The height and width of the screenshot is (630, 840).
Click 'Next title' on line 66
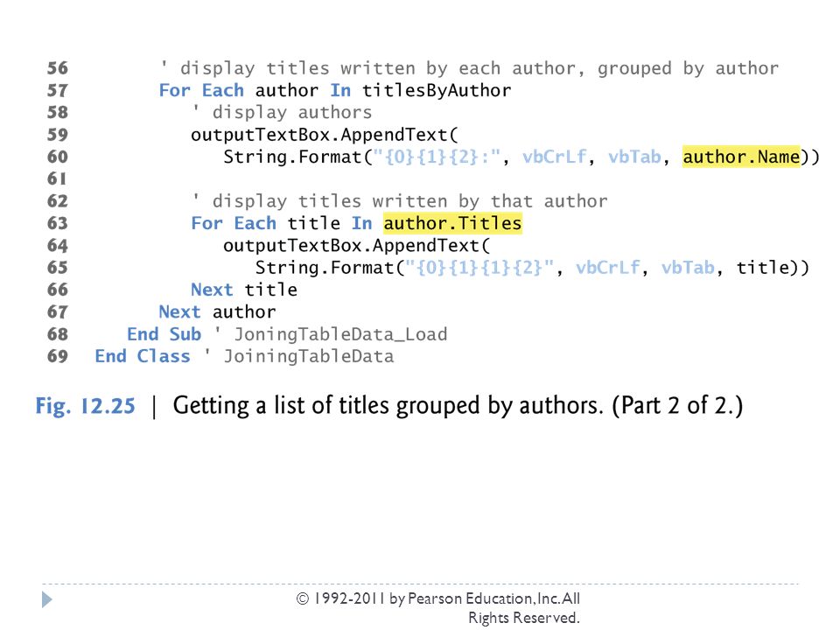tap(244, 290)
